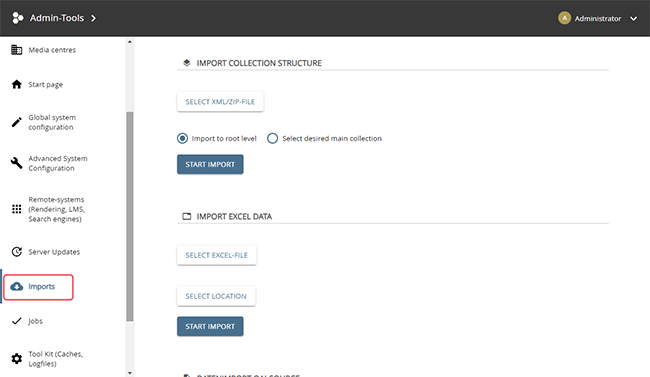Screen dimensions: 650x377
Task: Click the Administrator avatar circle
Action: point(564,18)
